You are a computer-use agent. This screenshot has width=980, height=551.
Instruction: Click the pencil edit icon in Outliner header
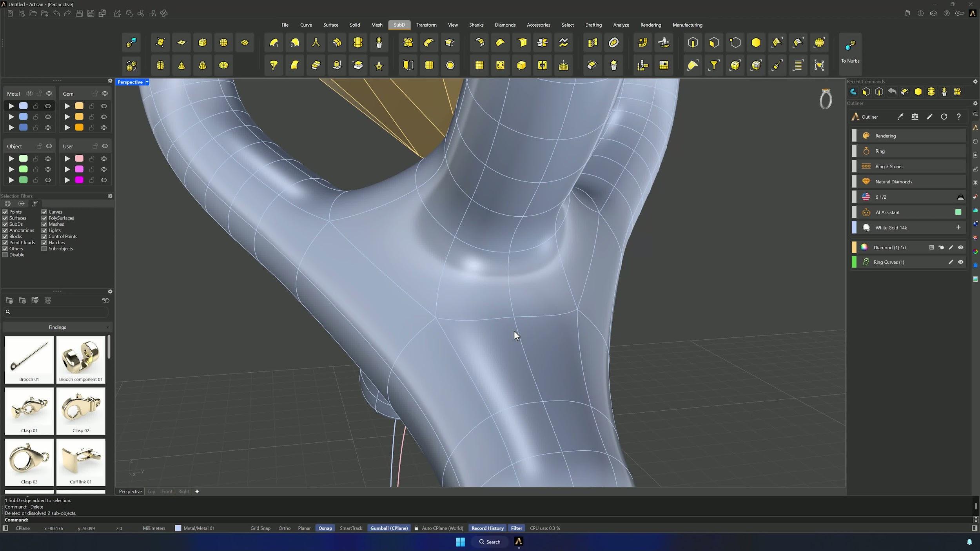929,117
